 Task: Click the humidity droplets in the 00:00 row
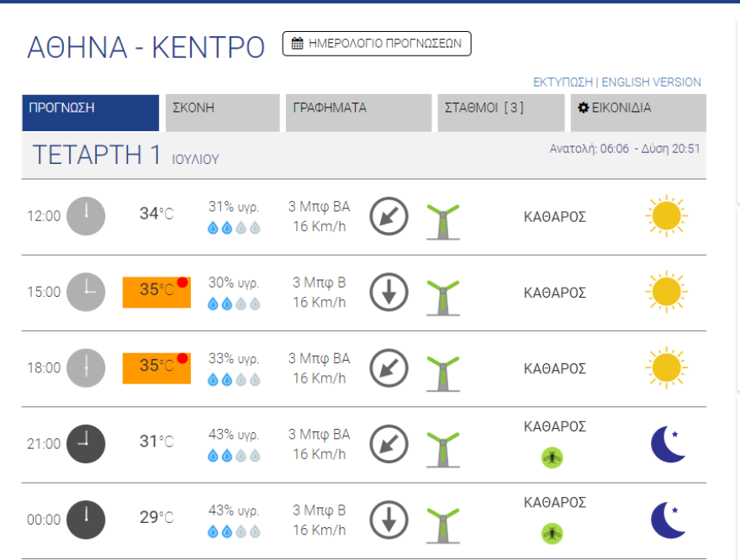pyautogui.click(x=234, y=531)
